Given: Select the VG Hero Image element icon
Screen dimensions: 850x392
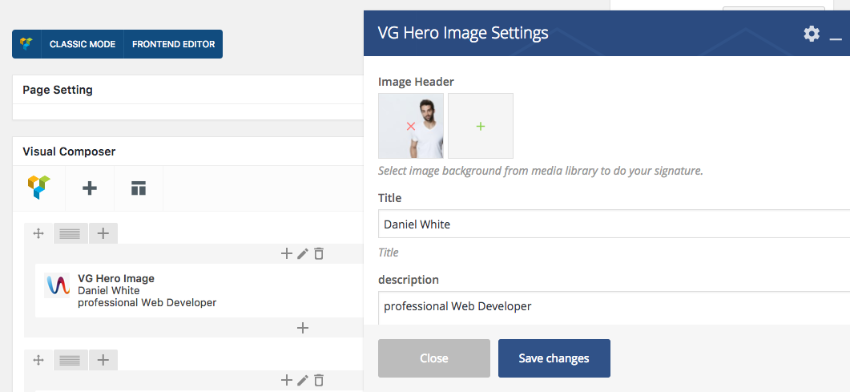Looking at the screenshot, I should pos(57,285).
